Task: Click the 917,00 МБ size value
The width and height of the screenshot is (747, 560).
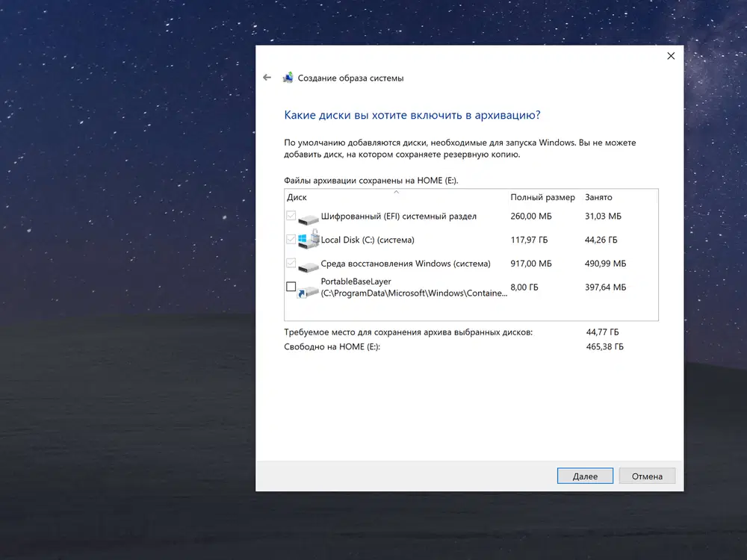Action: click(530, 264)
